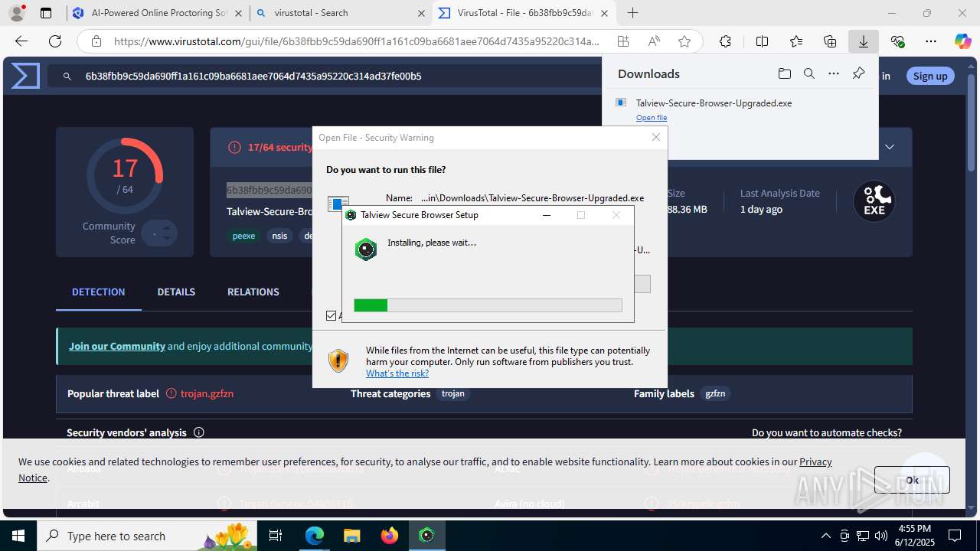This screenshot has height=551, width=980.
Task: Select the VirusTotal - File browser tab
Action: (525, 13)
